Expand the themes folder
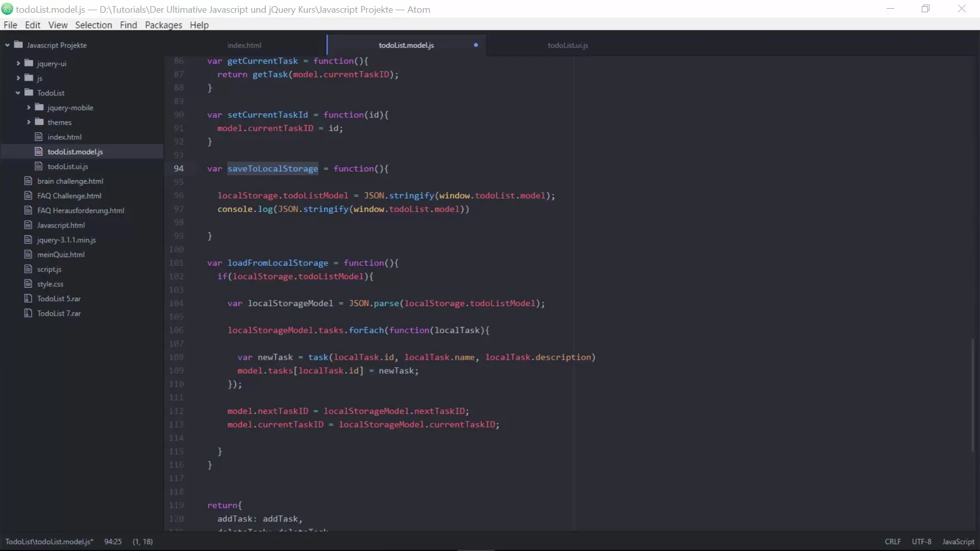 29,122
